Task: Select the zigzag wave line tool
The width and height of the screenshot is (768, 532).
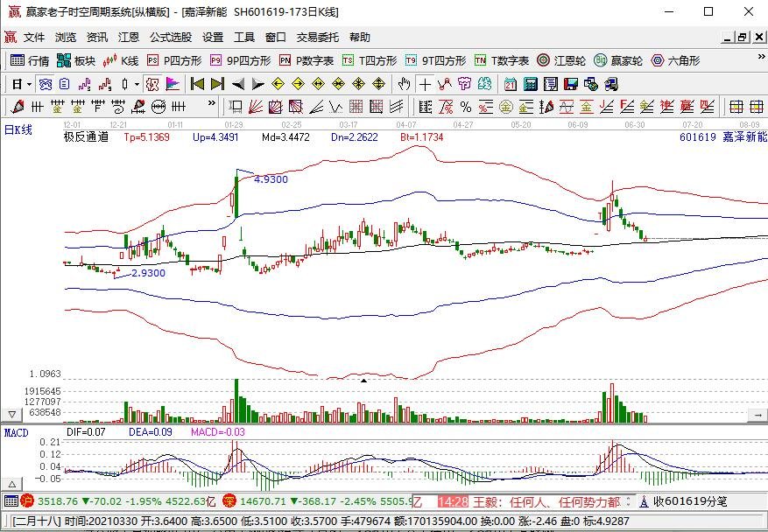Action: pos(335,106)
